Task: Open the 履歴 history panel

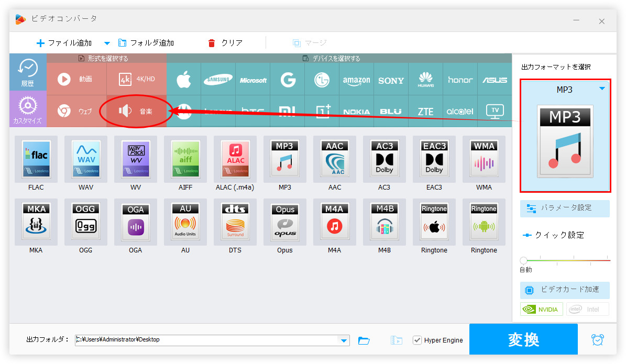Action: [x=28, y=72]
